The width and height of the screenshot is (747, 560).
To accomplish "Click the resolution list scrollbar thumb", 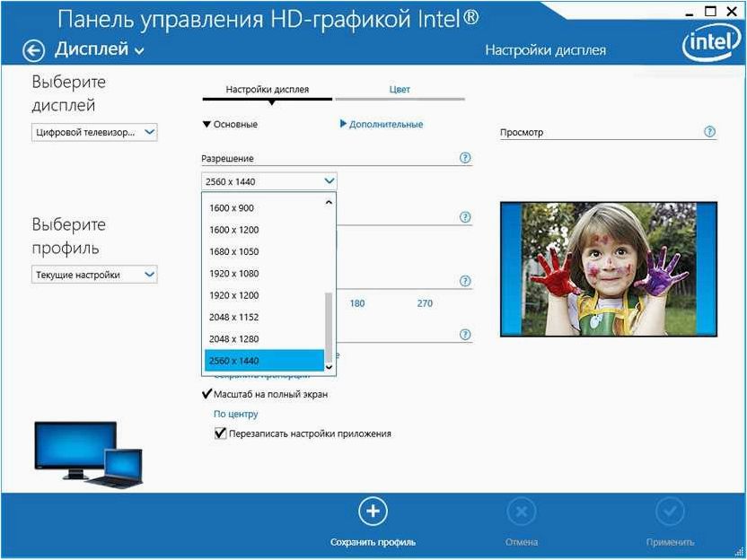I will pyautogui.click(x=329, y=328).
